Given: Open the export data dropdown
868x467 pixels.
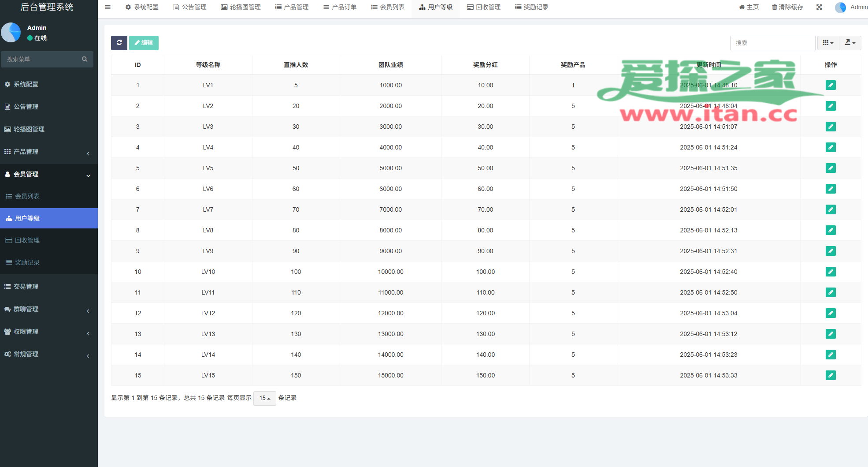Looking at the screenshot, I should tap(850, 43).
